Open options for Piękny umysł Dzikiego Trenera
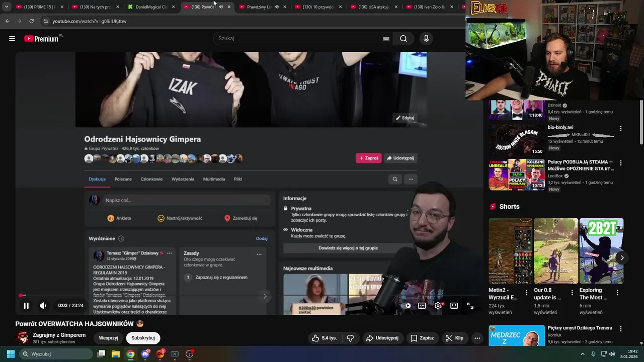 (621, 330)
